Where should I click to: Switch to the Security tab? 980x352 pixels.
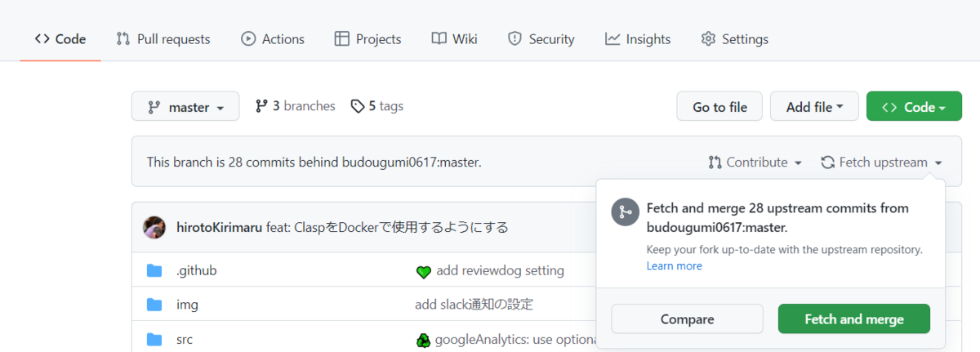pos(541,39)
